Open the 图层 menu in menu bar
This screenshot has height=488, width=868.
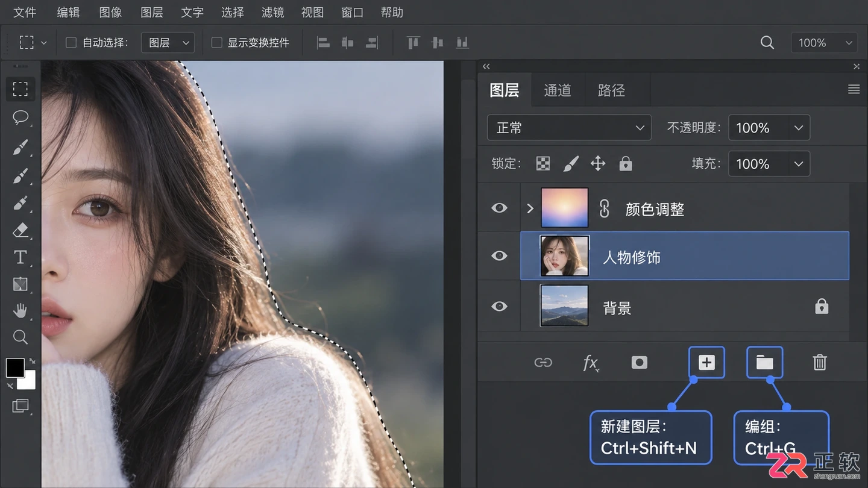point(151,12)
